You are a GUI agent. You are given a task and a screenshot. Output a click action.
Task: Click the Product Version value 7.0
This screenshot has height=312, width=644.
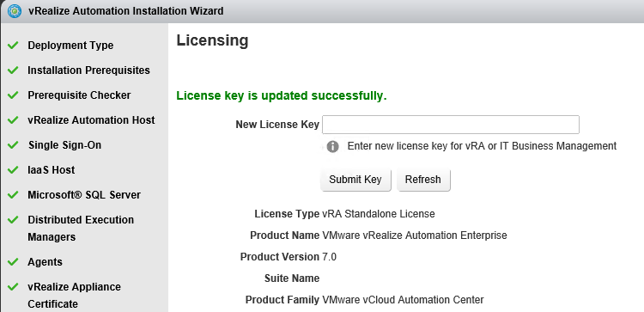point(330,257)
